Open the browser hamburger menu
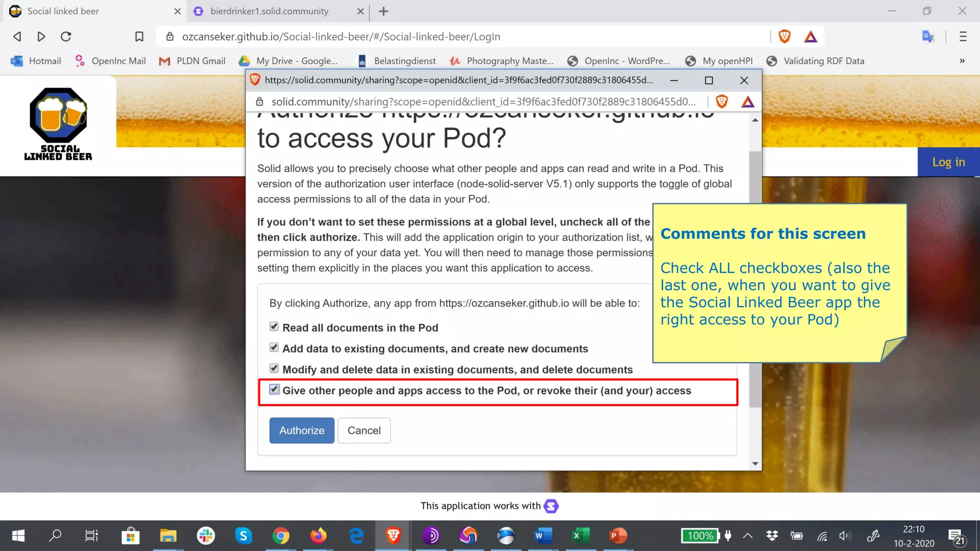The height and width of the screenshot is (551, 980). tap(963, 36)
